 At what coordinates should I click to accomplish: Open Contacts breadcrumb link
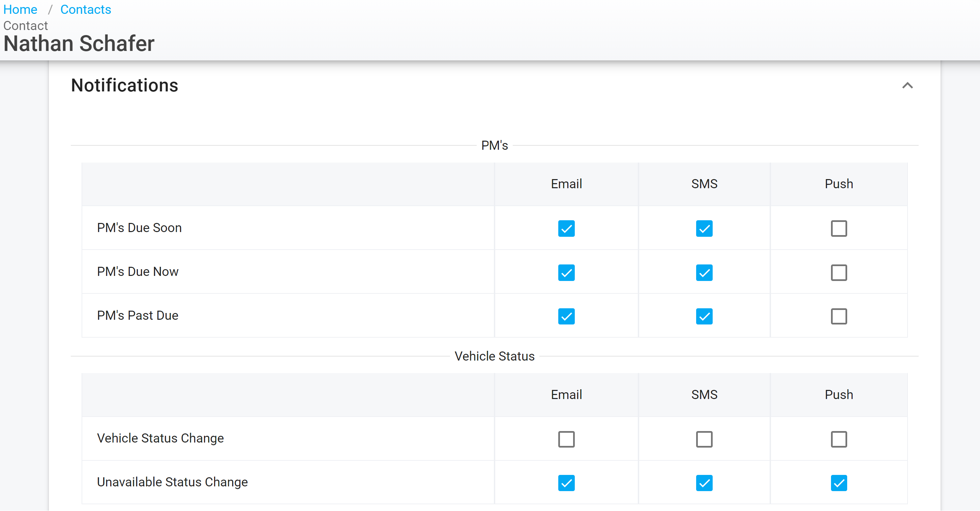(x=86, y=9)
